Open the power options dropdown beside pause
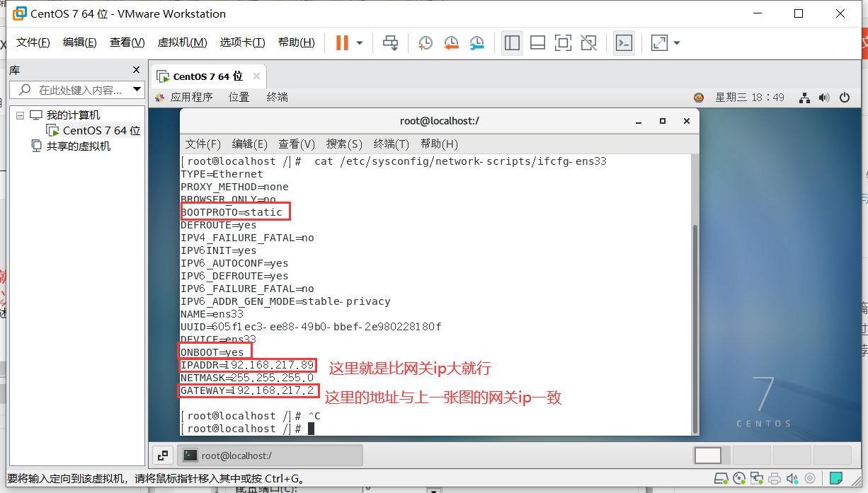 pos(360,43)
